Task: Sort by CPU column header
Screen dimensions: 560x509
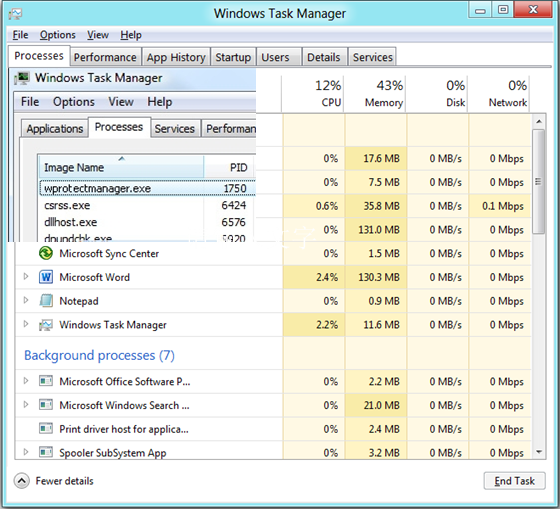Action: [x=313, y=94]
